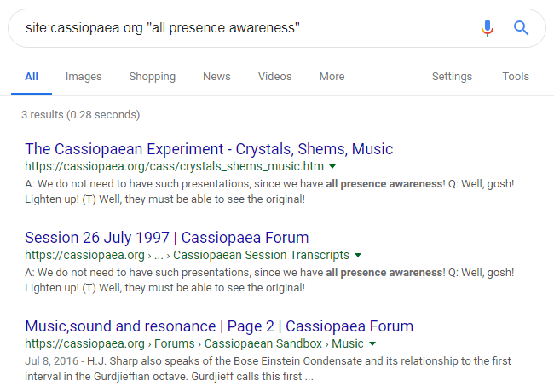Screen dimensions: 554x392
Task: Switch to the Shopping tab
Action: pos(153,77)
